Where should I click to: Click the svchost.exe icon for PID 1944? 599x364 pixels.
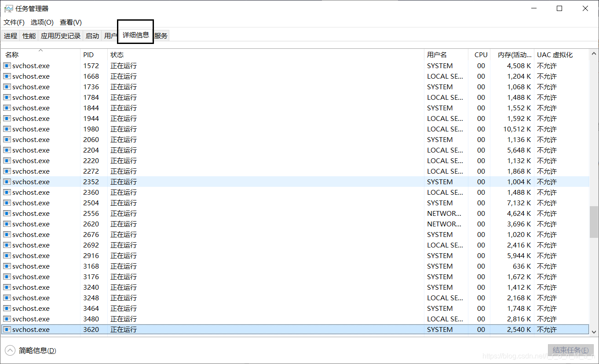pyautogui.click(x=7, y=118)
